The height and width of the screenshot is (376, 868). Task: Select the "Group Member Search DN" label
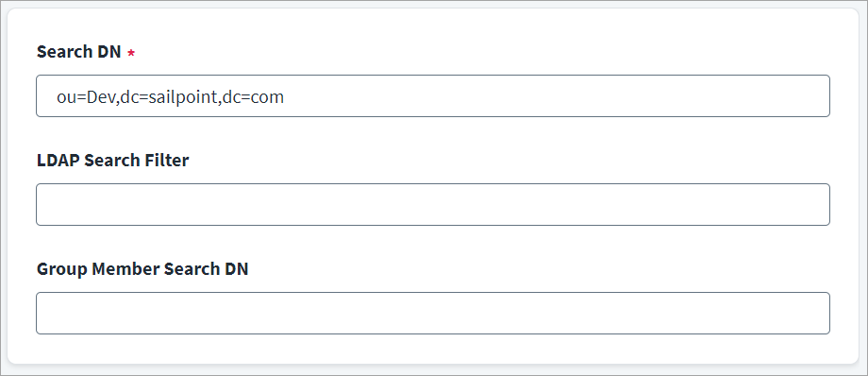[142, 269]
